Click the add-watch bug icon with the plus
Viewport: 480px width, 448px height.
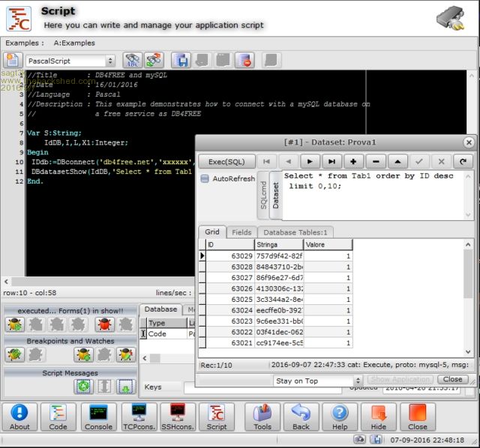(83, 354)
